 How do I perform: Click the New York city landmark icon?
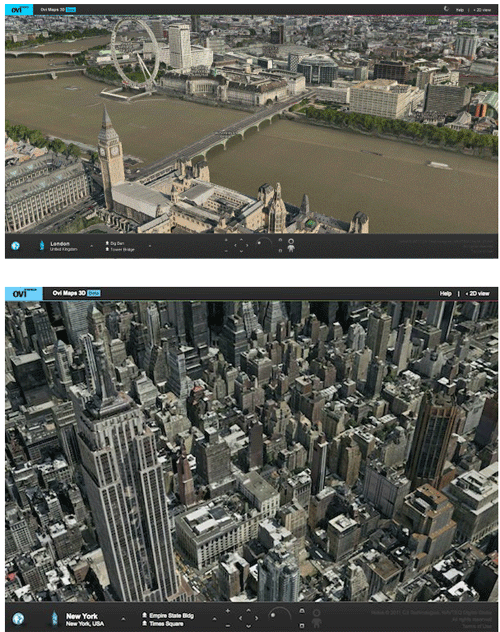point(54,618)
